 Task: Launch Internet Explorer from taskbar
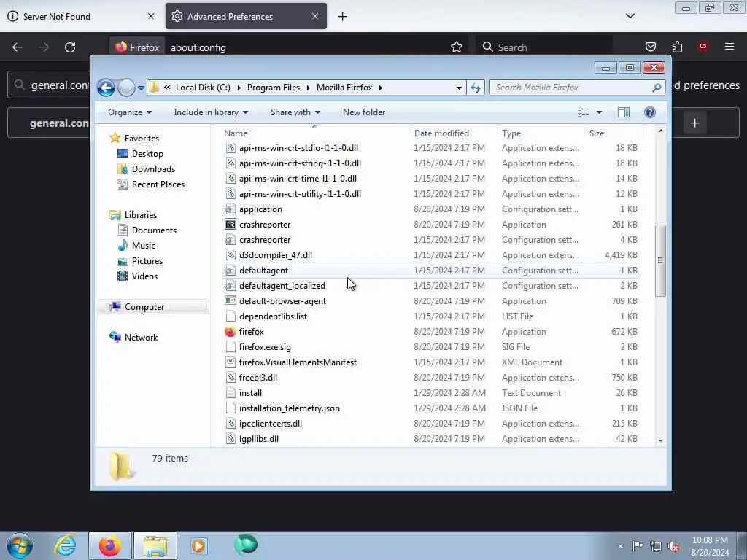[65, 545]
